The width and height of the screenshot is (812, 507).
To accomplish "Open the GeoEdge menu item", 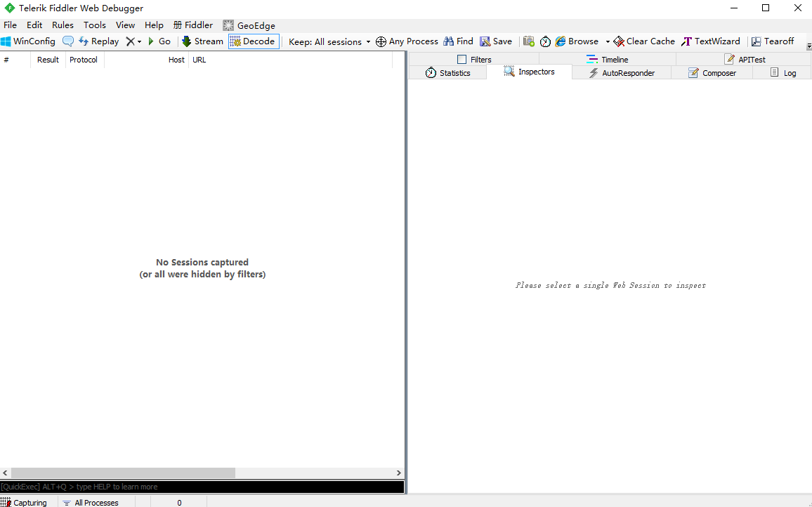I will coord(249,25).
